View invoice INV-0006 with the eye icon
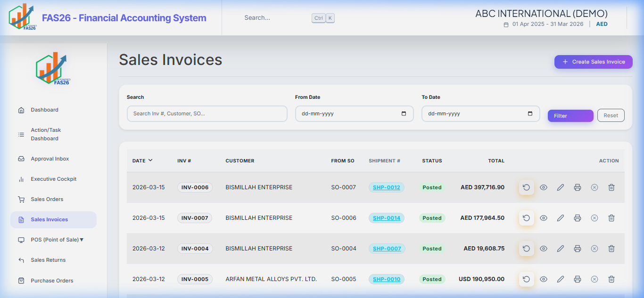 point(544,187)
